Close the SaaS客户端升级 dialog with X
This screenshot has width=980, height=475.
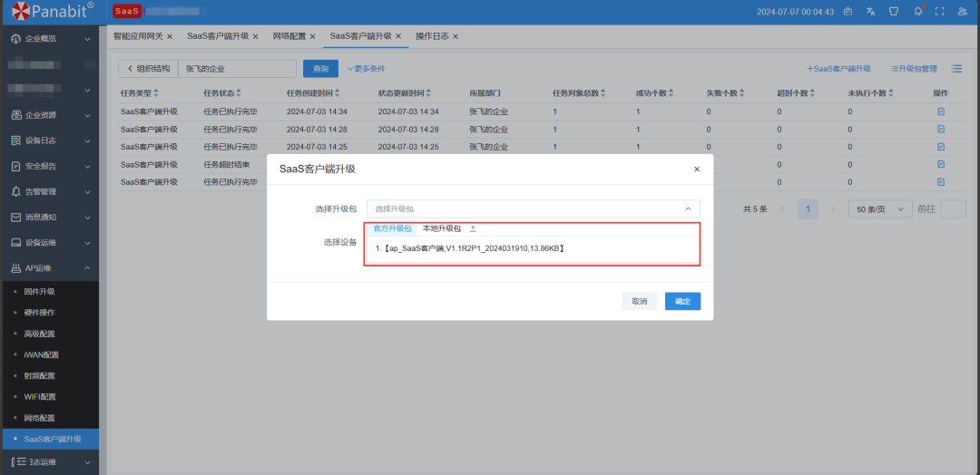click(697, 170)
